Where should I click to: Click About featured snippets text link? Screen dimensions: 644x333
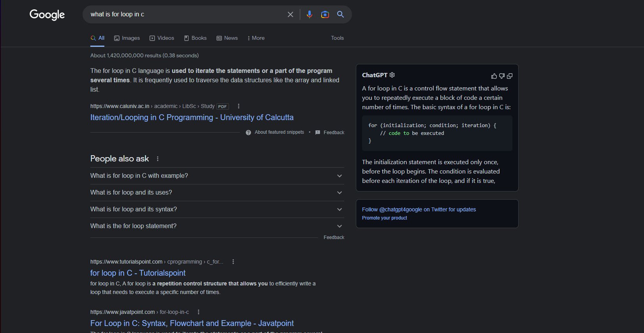(x=279, y=132)
